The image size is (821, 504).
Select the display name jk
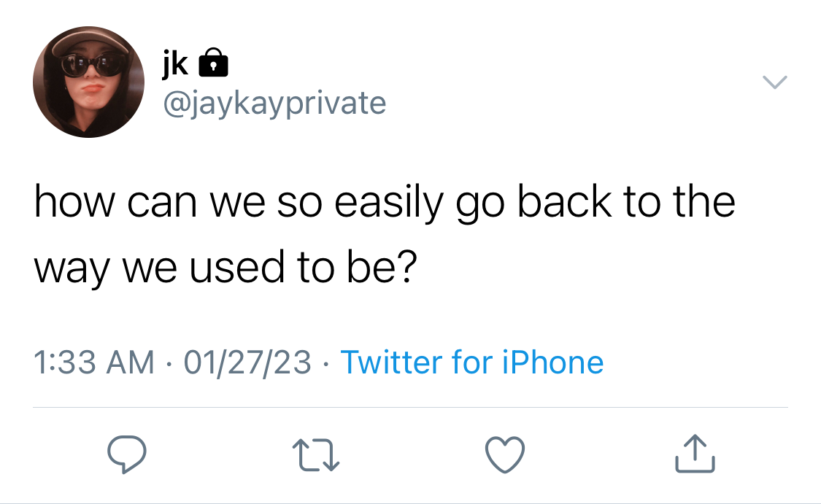[175, 64]
